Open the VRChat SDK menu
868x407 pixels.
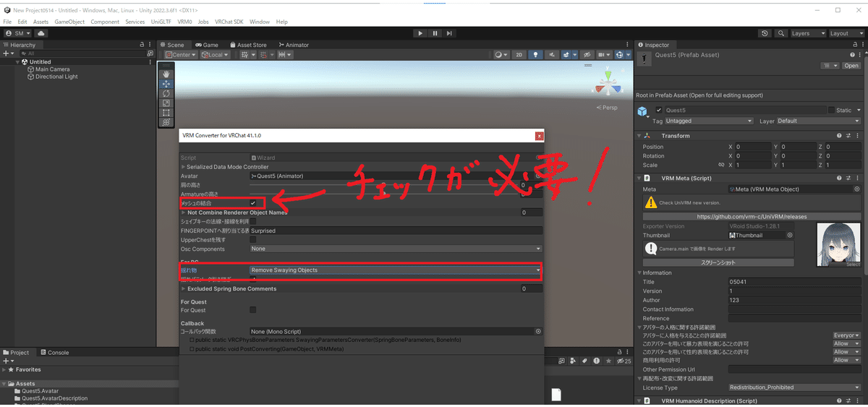pyautogui.click(x=229, y=22)
